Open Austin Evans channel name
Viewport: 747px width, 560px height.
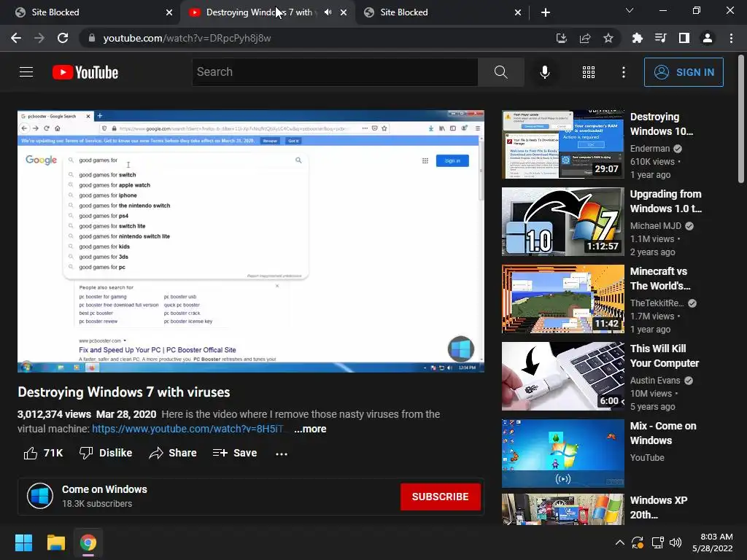655,381
